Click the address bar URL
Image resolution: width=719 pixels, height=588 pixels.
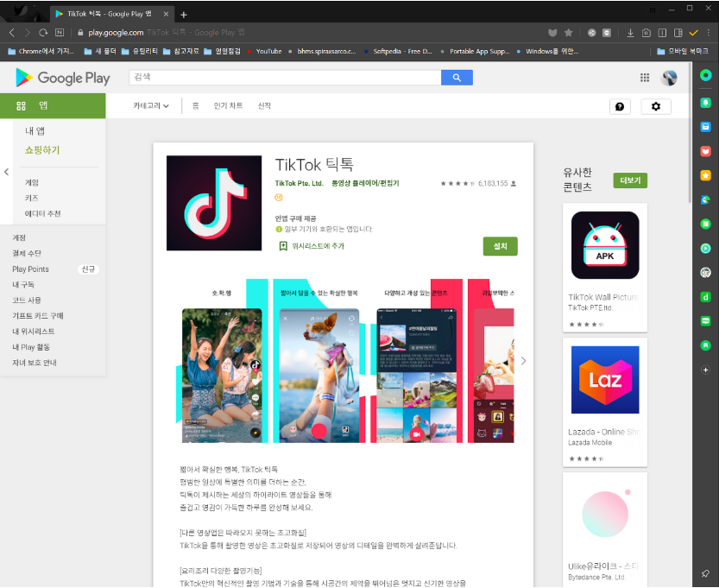tap(116, 33)
